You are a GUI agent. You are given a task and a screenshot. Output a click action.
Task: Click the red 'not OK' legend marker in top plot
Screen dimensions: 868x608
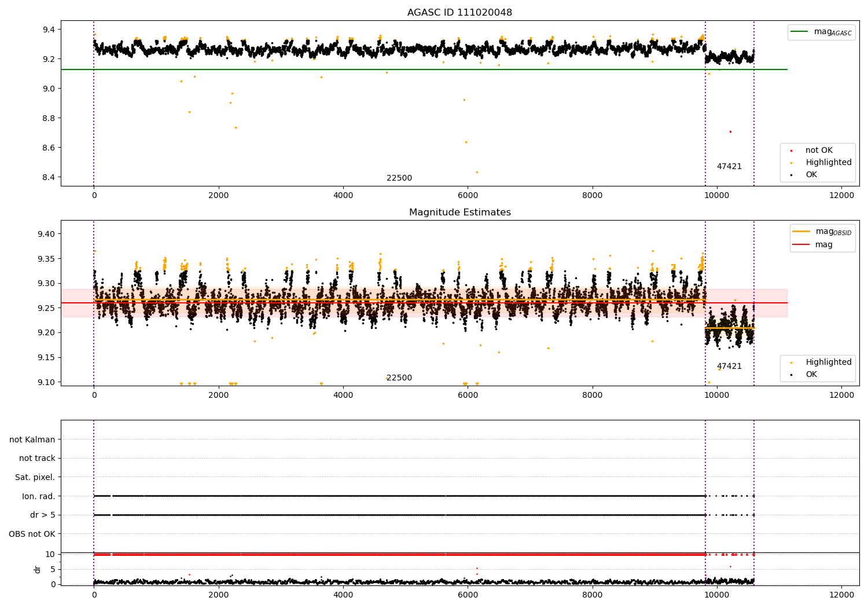click(791, 151)
